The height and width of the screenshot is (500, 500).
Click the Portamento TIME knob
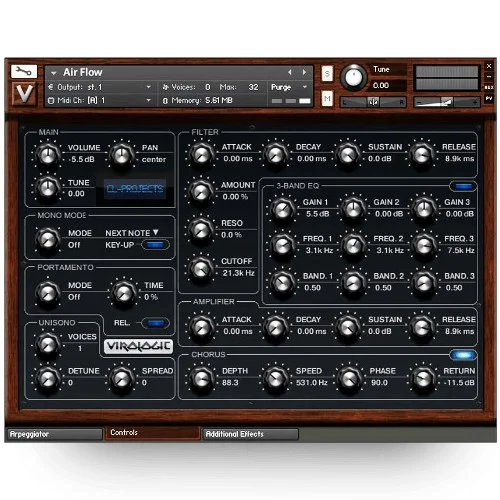[x=124, y=292]
